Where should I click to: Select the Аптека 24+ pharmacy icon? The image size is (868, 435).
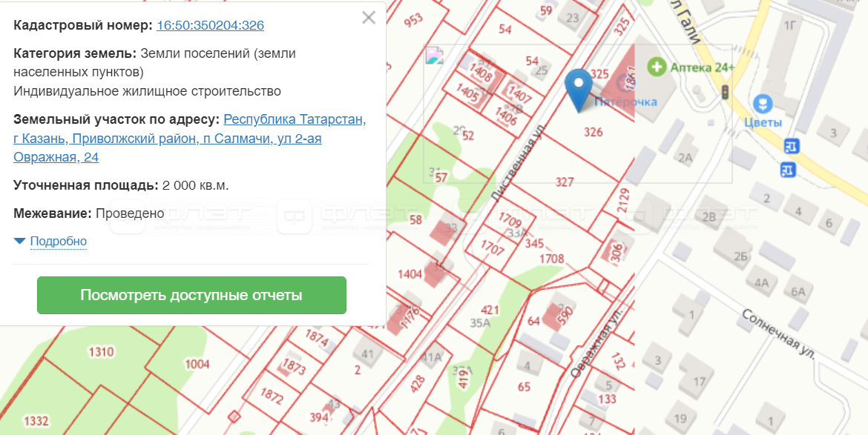[657, 67]
